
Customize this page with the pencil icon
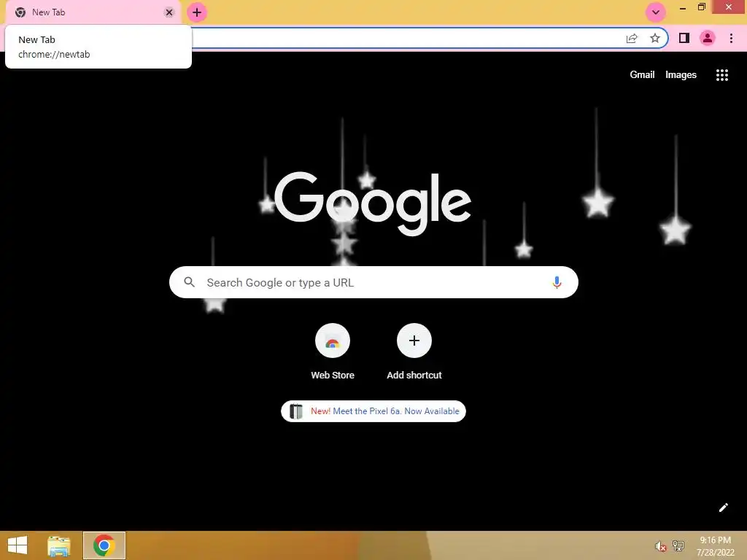coord(723,507)
